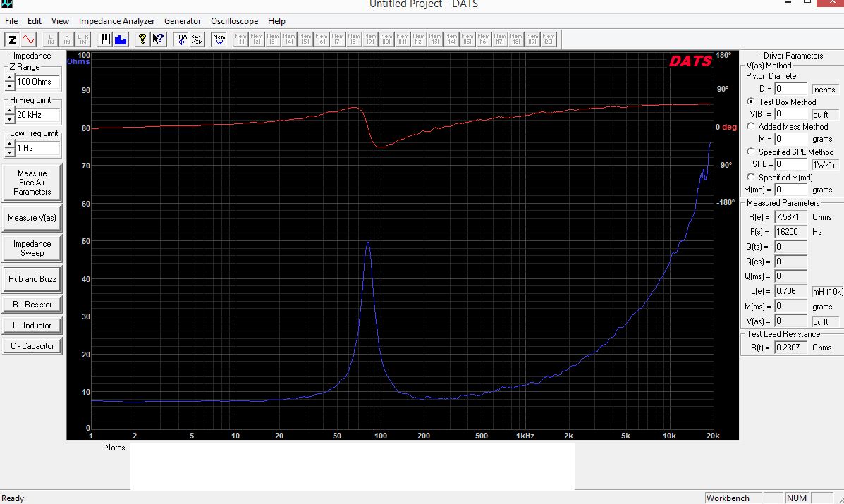Select the Mem 6 memory slot icon
The image size is (844, 504).
click(322, 39)
